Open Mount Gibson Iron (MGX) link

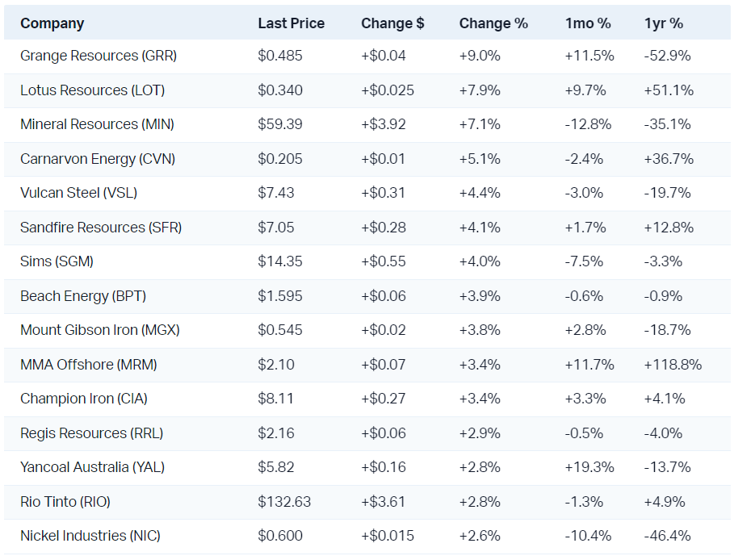click(x=100, y=330)
